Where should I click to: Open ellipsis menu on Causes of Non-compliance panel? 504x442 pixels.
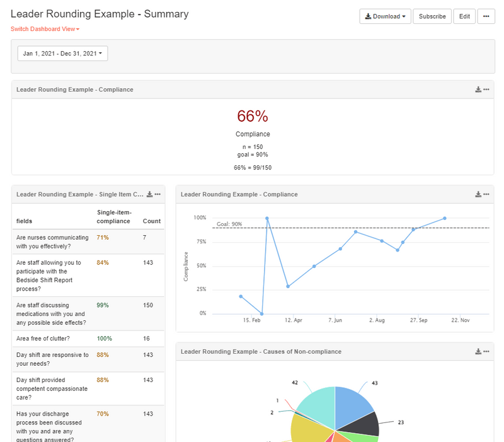(486, 351)
